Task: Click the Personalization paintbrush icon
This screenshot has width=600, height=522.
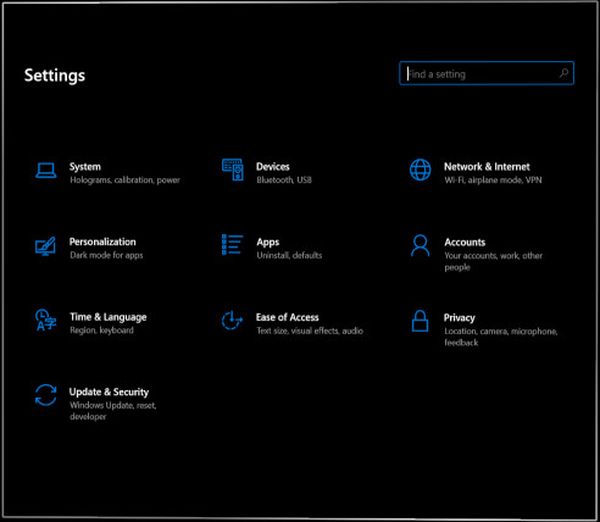Action: coord(46,246)
